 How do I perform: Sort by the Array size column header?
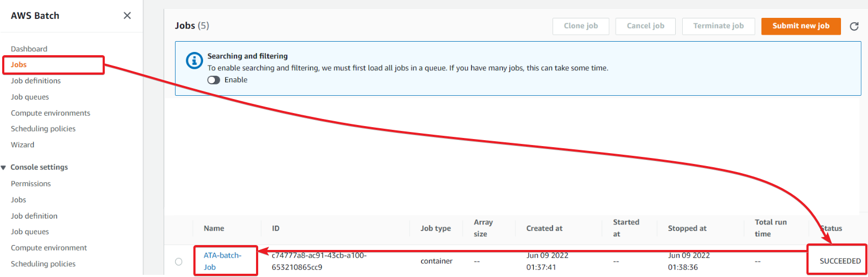click(483, 228)
